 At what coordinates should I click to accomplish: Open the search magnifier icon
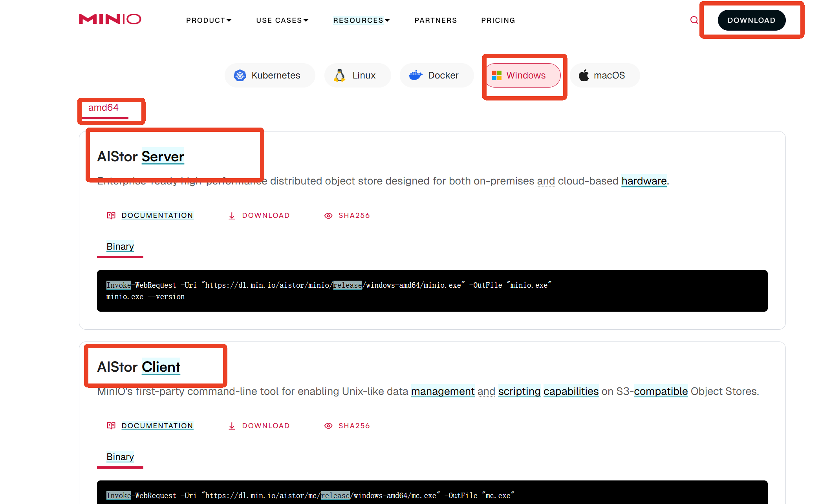click(694, 20)
